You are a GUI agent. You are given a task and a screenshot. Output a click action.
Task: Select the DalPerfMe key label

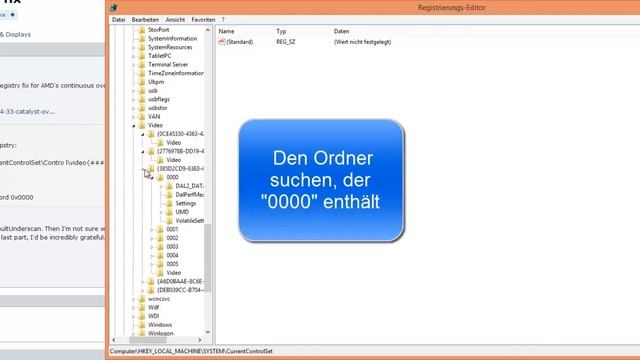(189, 195)
